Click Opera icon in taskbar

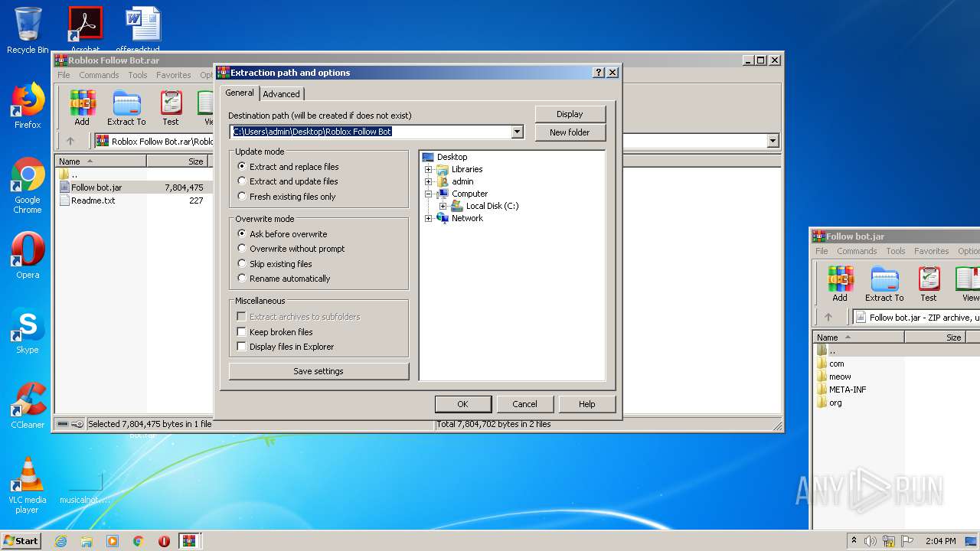tap(164, 541)
